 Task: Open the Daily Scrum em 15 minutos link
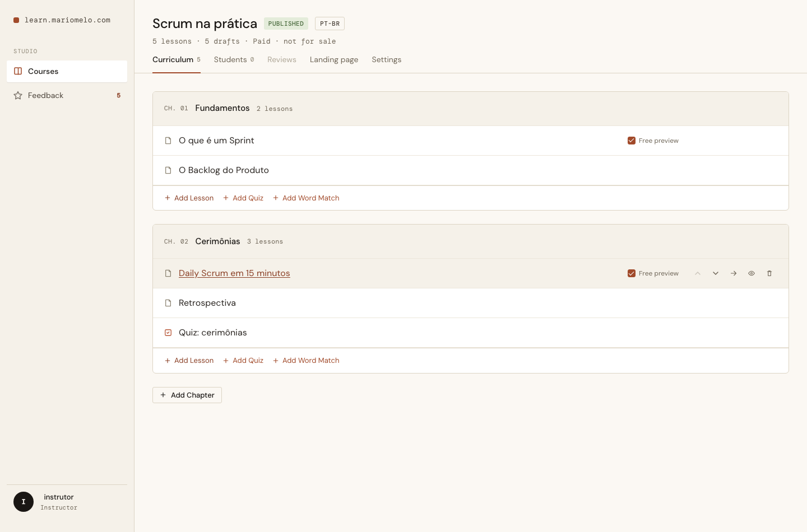(234, 273)
